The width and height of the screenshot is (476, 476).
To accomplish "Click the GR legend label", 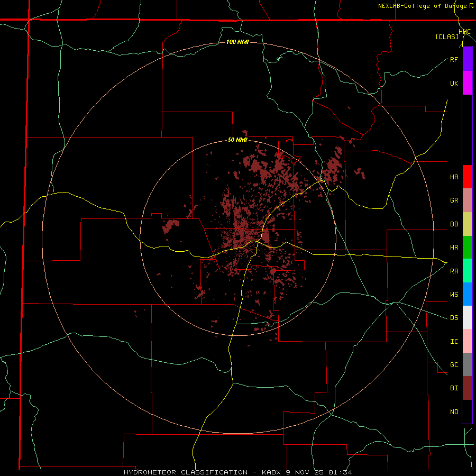I will point(454,200).
